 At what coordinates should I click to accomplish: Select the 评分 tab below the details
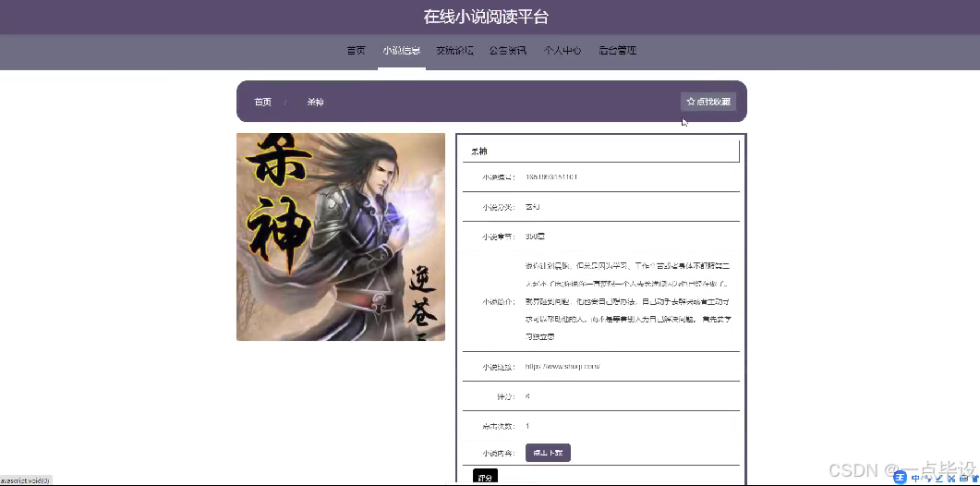coord(485,477)
